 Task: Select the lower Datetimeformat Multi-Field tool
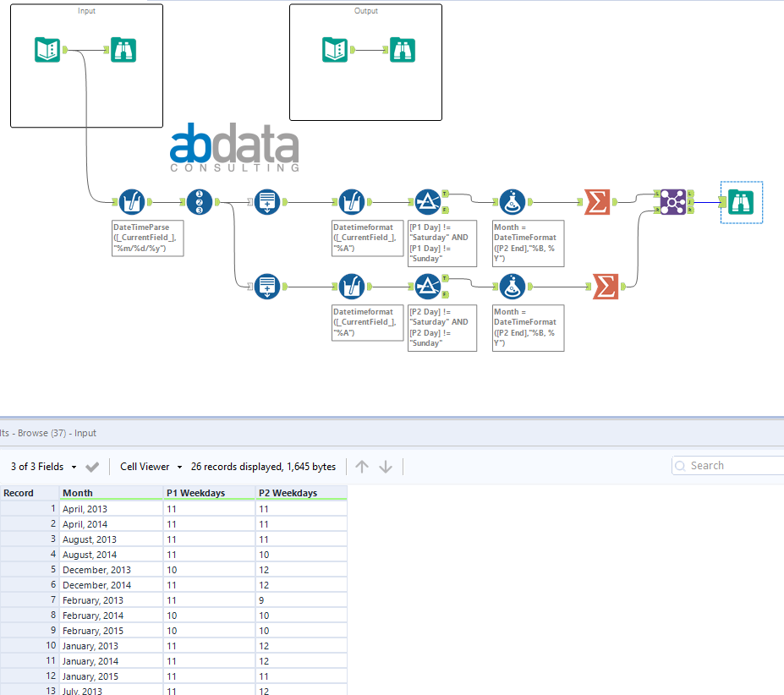352,287
